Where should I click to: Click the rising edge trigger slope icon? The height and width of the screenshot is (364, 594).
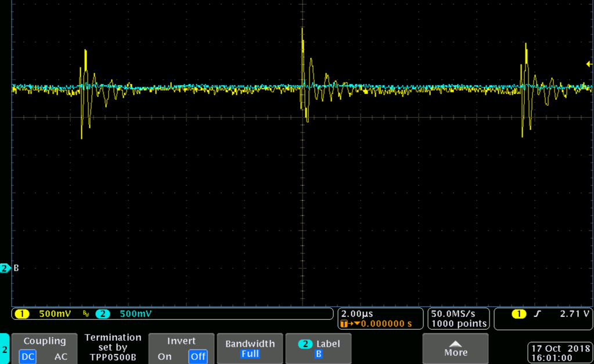[537, 313]
